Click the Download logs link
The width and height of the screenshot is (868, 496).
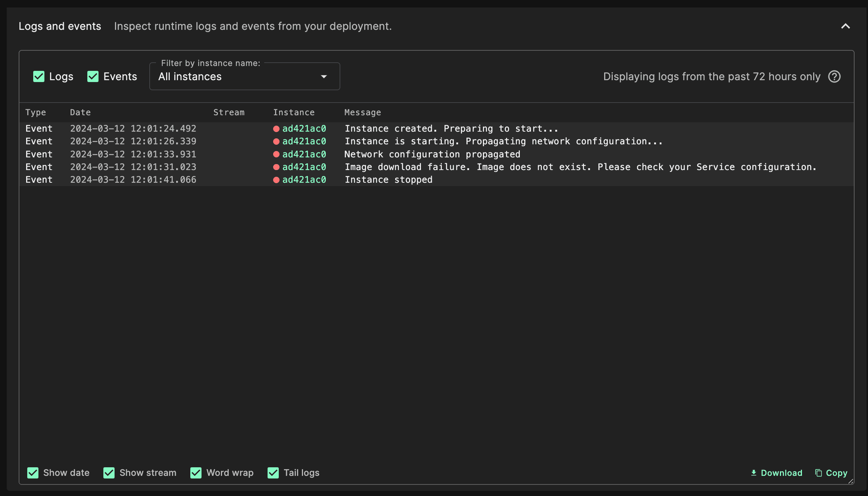[781, 473]
